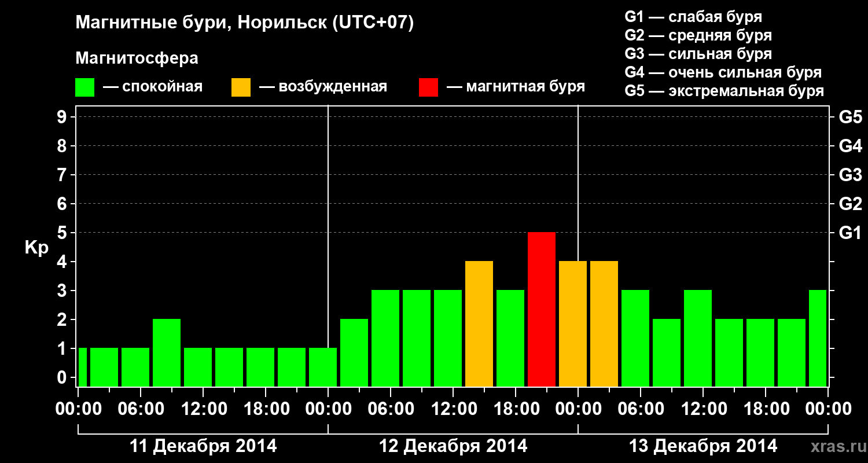Screen dimensions: 868x463
Task: Click the '13 Декабря 2014' date label
Action: click(703, 446)
